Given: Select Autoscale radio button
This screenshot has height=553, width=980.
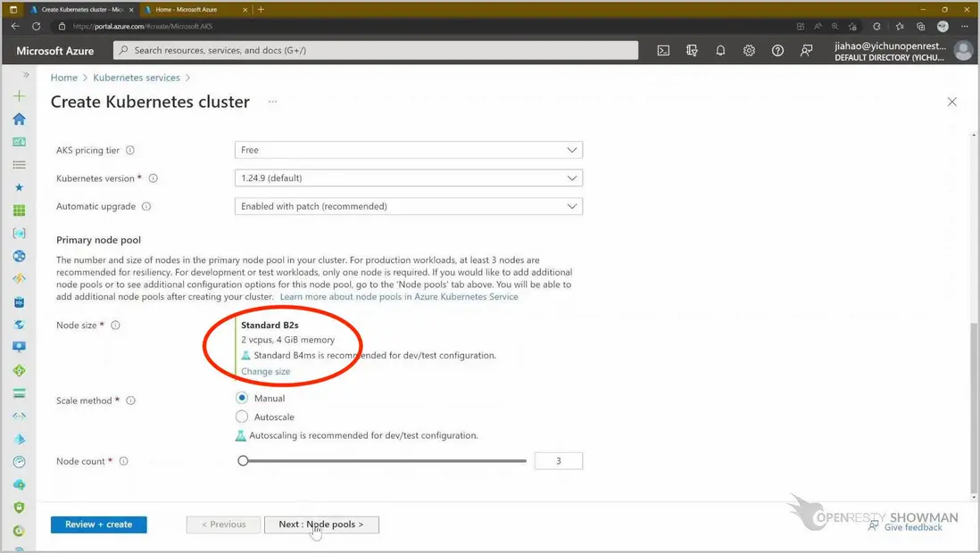Looking at the screenshot, I should (x=242, y=417).
